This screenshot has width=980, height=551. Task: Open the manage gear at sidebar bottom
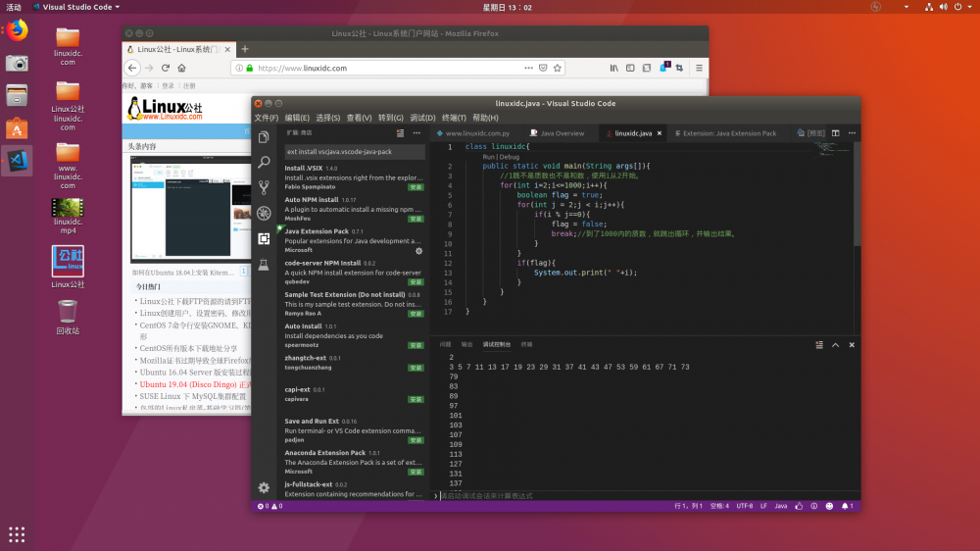(264, 487)
